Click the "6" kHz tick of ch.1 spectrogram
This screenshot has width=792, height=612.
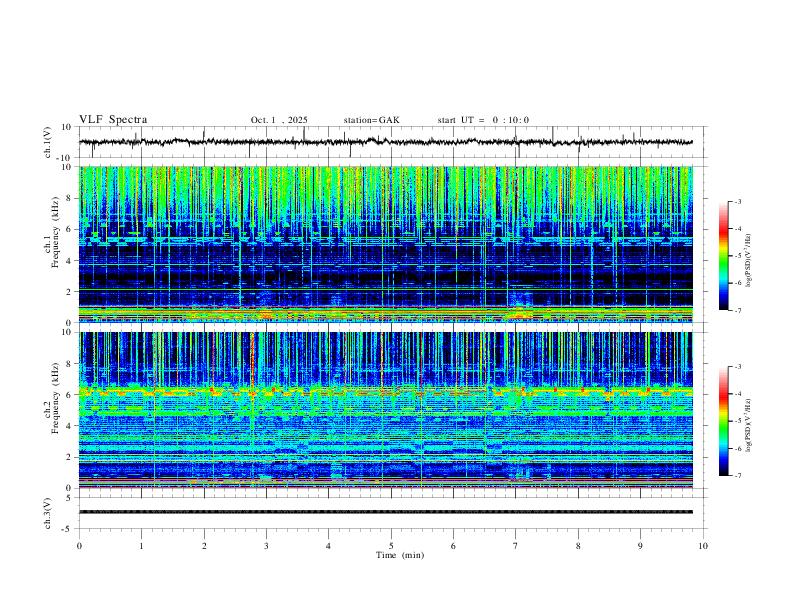69,229
